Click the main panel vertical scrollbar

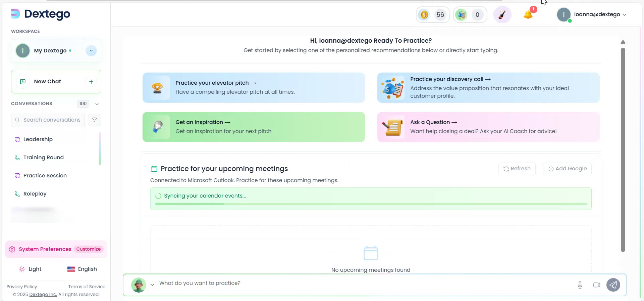coord(623,149)
